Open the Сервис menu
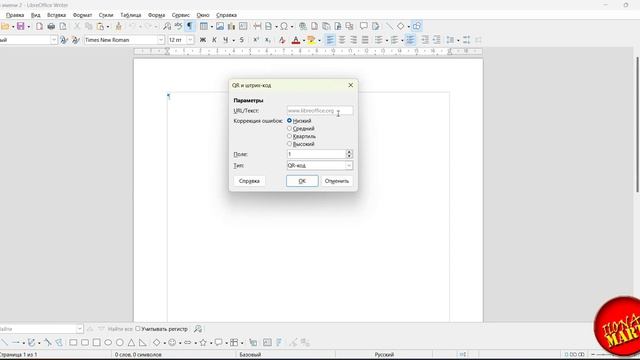 coord(180,15)
